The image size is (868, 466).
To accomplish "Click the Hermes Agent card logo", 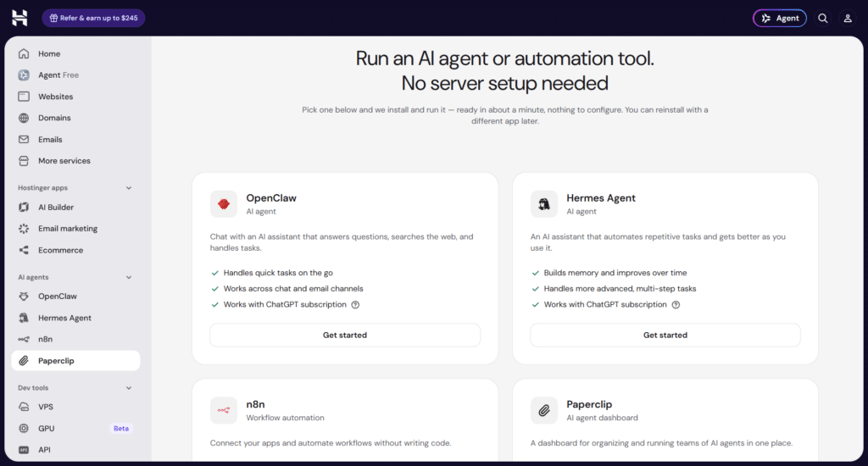I will [544, 204].
